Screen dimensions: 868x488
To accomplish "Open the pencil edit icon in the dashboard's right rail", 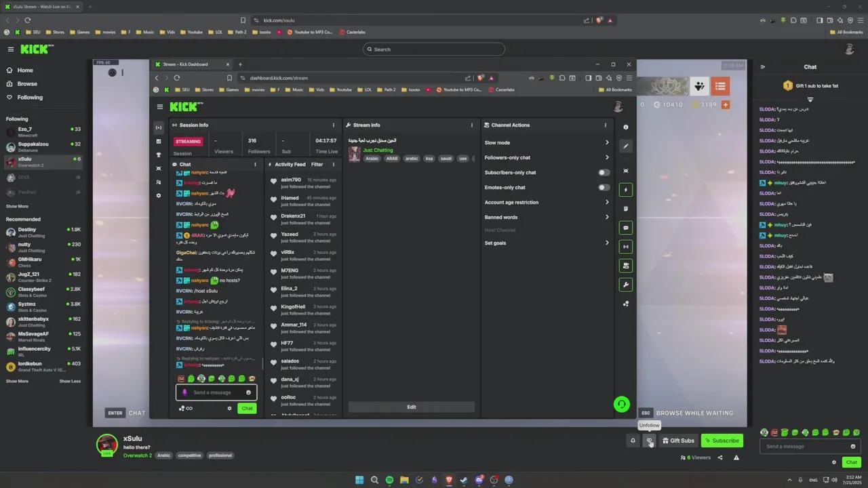I will (626, 146).
